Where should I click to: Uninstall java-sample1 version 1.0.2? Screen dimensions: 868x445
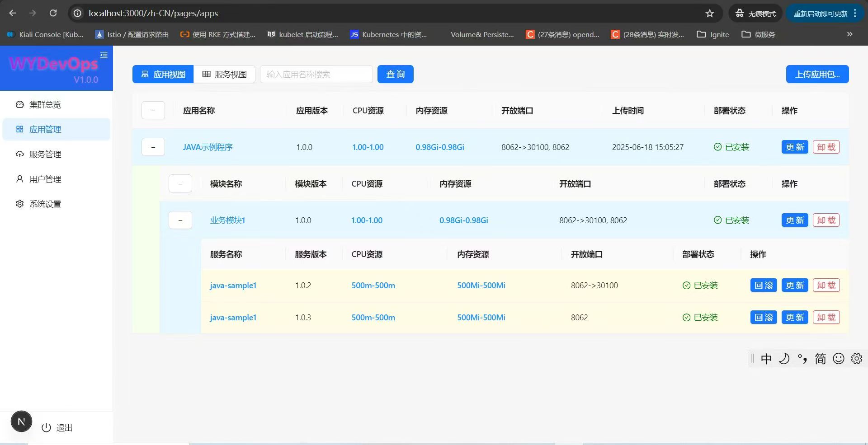(826, 285)
